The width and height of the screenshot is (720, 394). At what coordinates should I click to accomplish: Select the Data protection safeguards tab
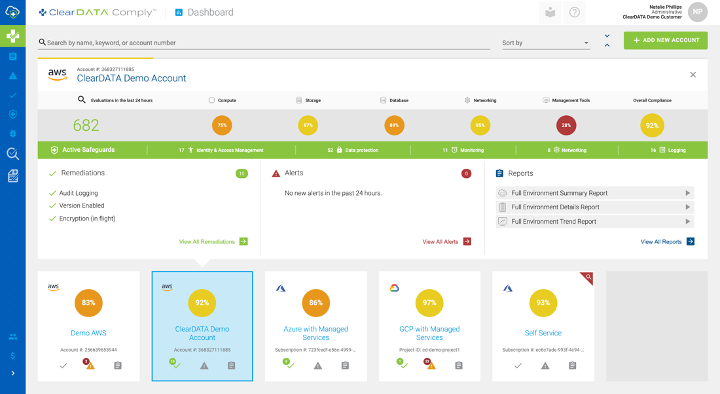pyautogui.click(x=353, y=150)
